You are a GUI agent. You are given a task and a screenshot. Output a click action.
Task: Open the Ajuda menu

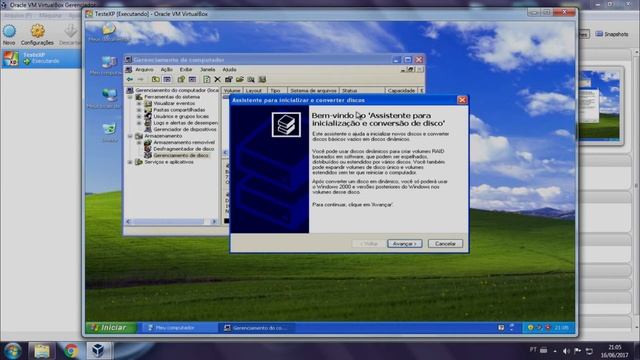pos(229,70)
